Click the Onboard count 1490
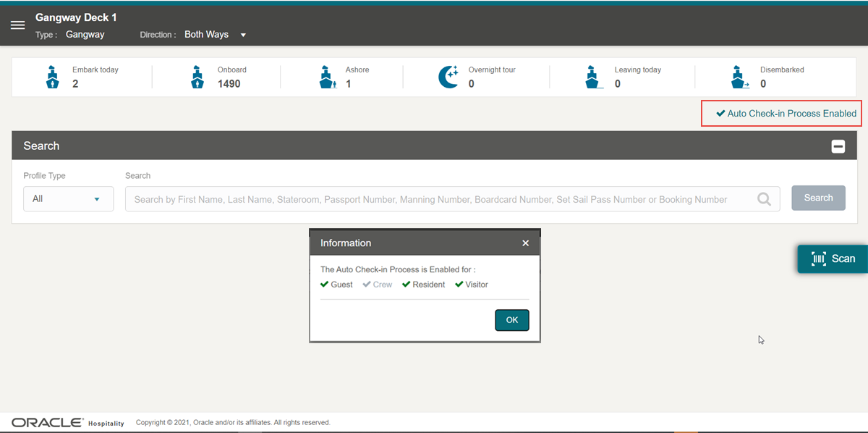The image size is (868, 433). (229, 84)
